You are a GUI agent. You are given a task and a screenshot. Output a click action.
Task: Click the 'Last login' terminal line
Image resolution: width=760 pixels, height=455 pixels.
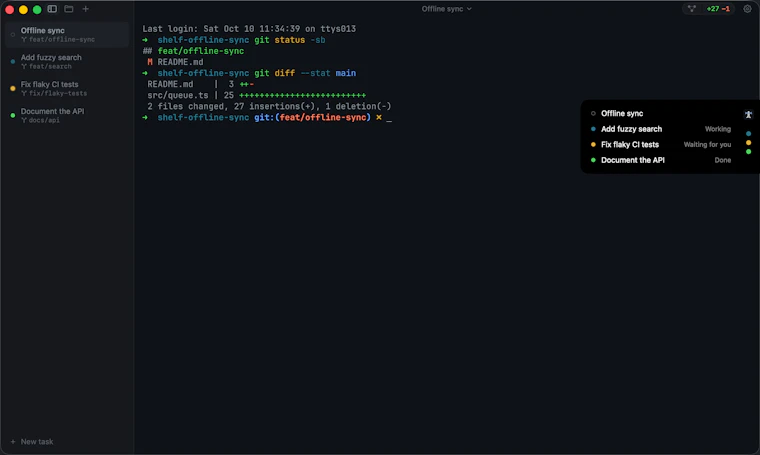pyautogui.click(x=249, y=29)
